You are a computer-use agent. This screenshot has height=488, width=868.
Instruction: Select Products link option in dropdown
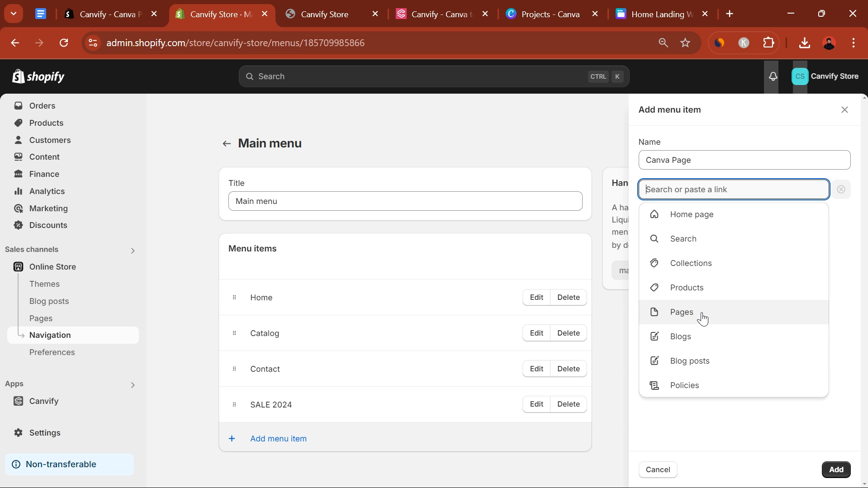coord(734,288)
